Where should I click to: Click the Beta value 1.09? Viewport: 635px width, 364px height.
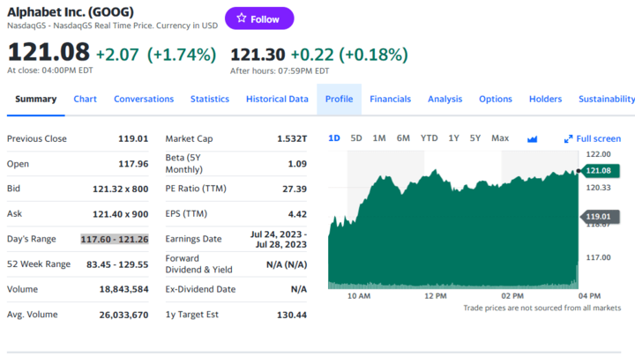pos(297,164)
